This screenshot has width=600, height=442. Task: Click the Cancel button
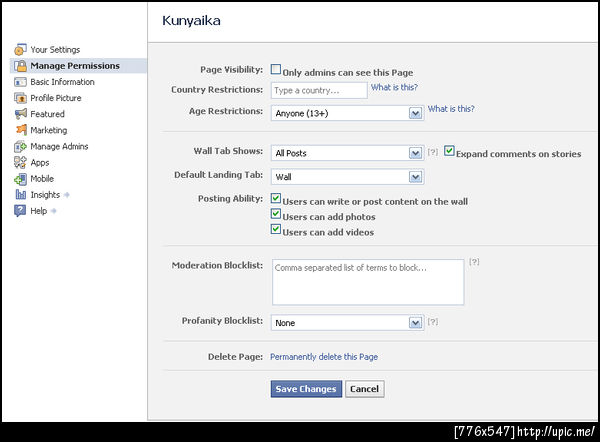tap(364, 389)
